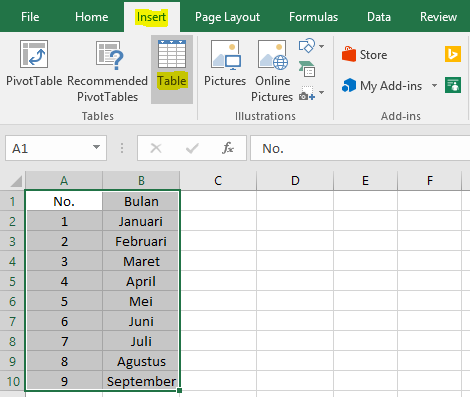Switch to the Review tab

438,17
